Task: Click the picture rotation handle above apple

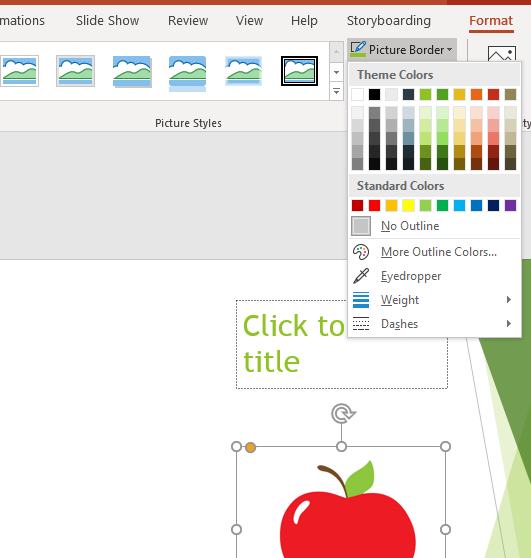Action: 343,414
